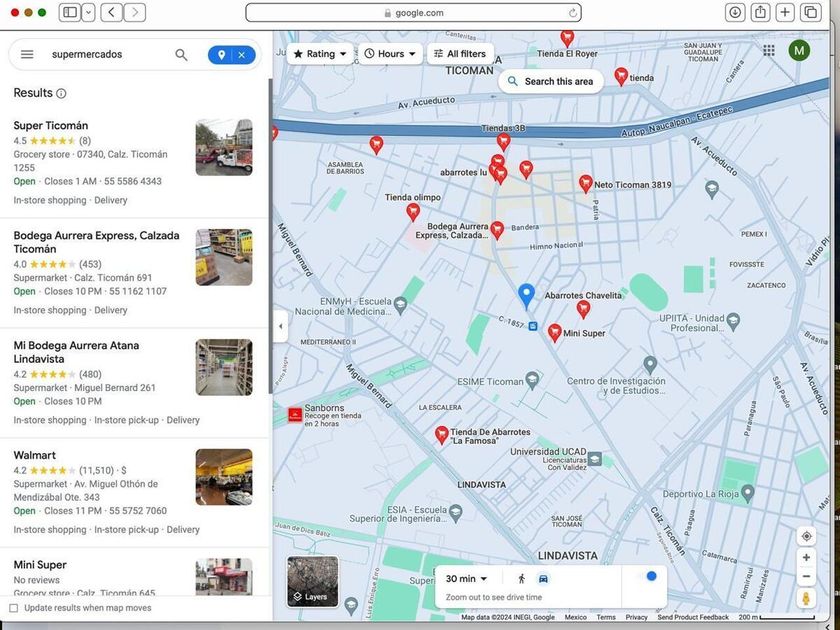Click the bus stop icon near C. 1857
Screen dimensions: 840x630
click(533, 326)
